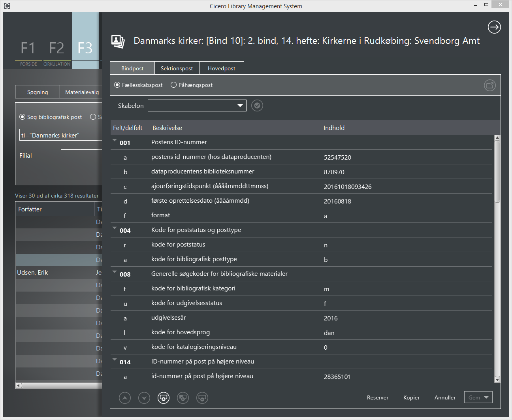Click the kode for bibliografisk posttype row
The width and height of the screenshot is (512, 420).
pyautogui.click(x=302, y=259)
